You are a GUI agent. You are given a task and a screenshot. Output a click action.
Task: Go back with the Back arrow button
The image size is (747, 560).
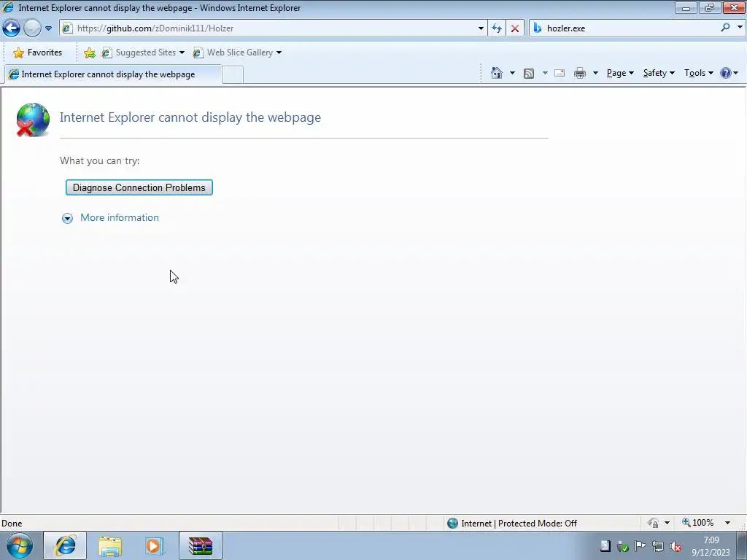pos(11,28)
